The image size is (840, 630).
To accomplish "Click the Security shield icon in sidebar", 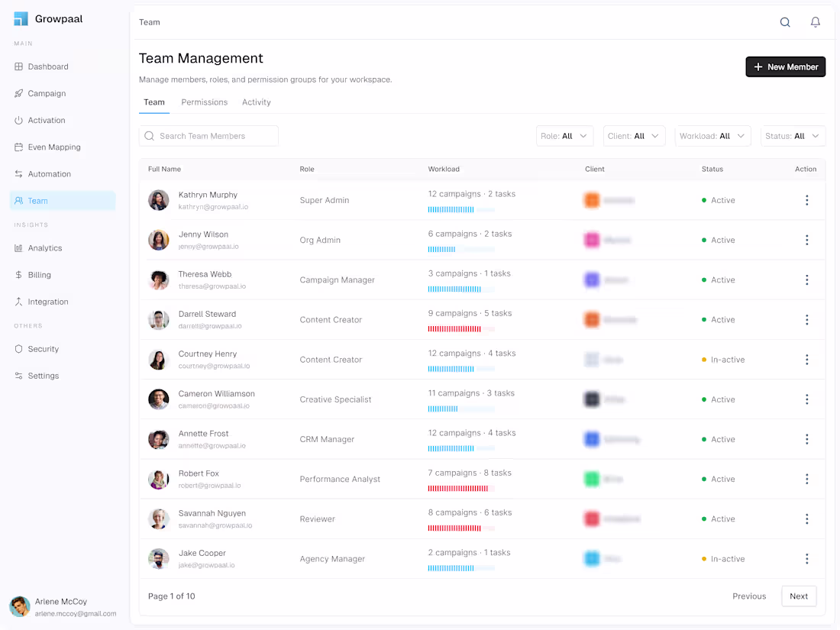I will click(x=19, y=349).
